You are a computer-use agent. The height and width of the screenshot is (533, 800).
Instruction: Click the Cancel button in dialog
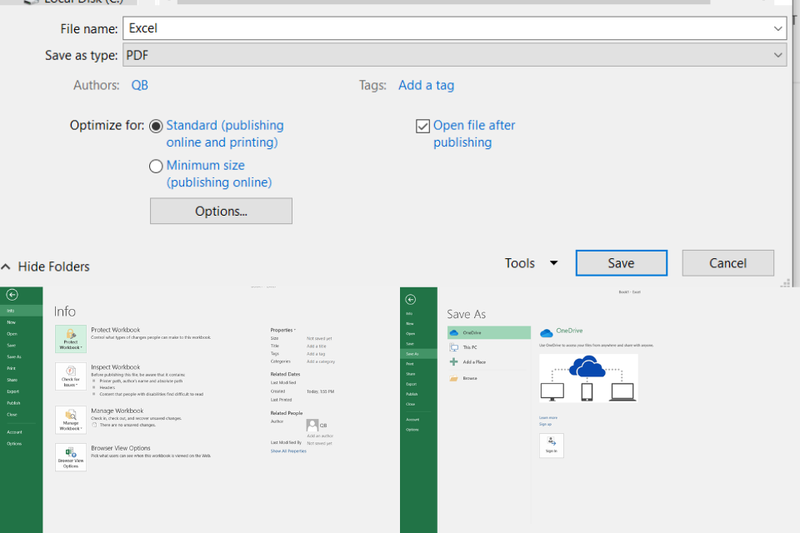(728, 263)
